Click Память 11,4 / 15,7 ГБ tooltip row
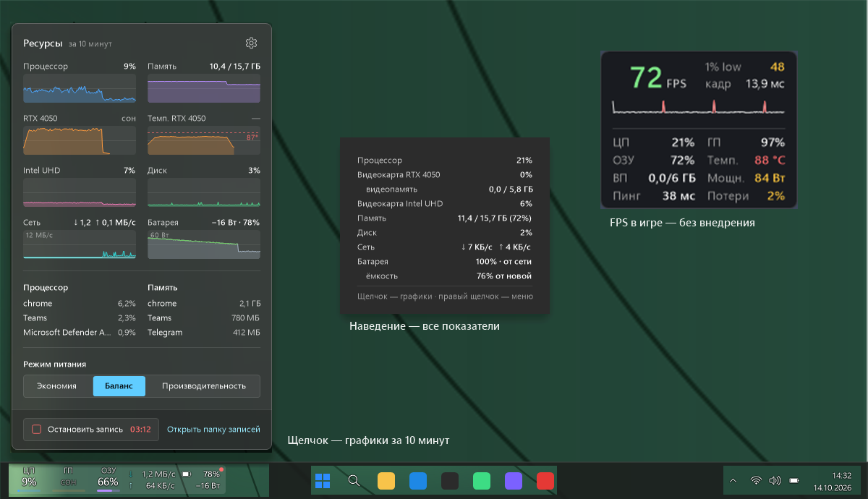868x499 pixels. pyautogui.click(x=445, y=218)
